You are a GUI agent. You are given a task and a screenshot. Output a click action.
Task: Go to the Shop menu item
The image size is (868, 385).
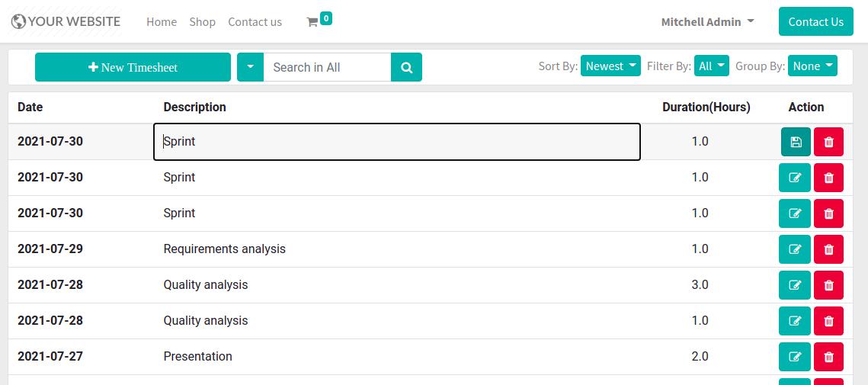coord(202,22)
